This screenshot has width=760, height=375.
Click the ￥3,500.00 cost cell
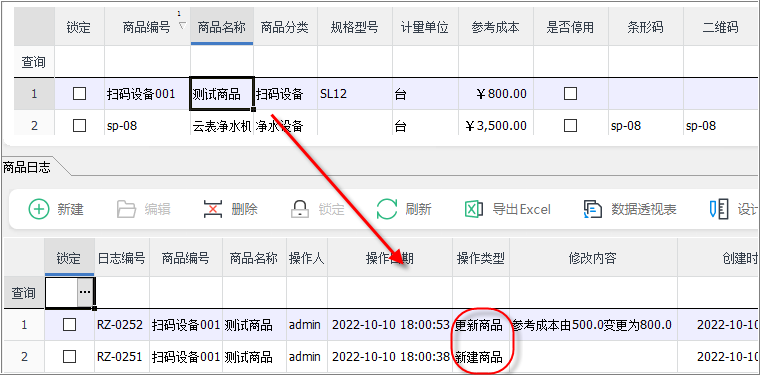tap(495, 126)
